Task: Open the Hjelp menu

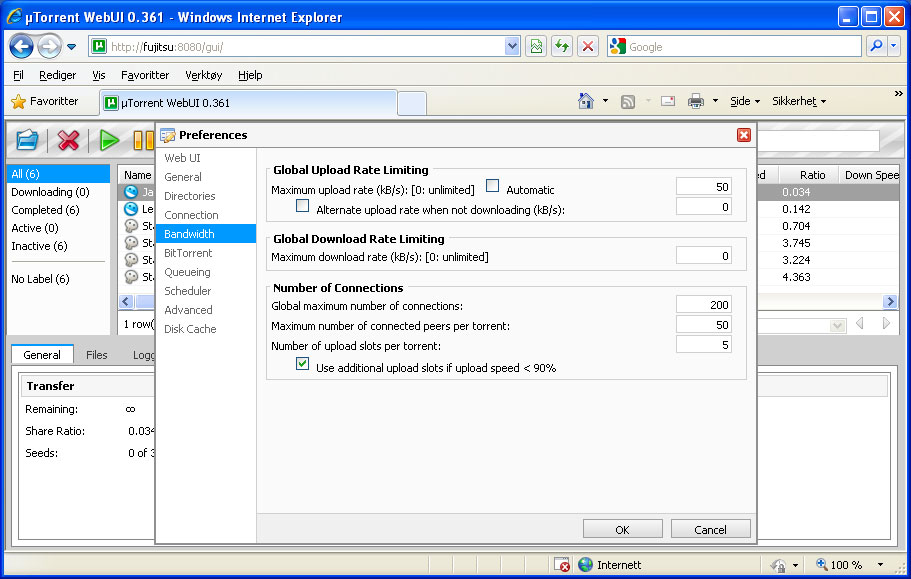Action: click(250, 75)
